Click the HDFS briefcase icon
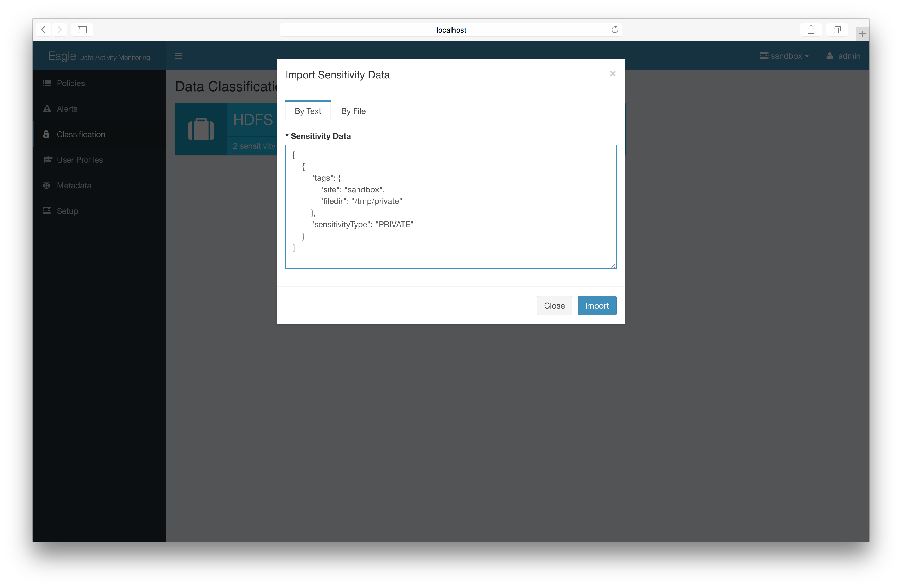Screen dimensions: 902x588 point(201,129)
